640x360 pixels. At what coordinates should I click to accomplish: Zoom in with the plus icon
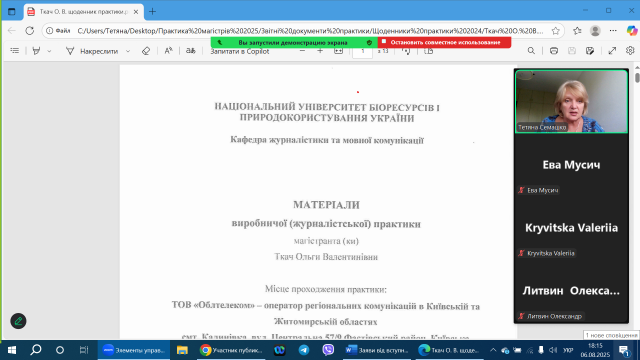tap(320, 51)
